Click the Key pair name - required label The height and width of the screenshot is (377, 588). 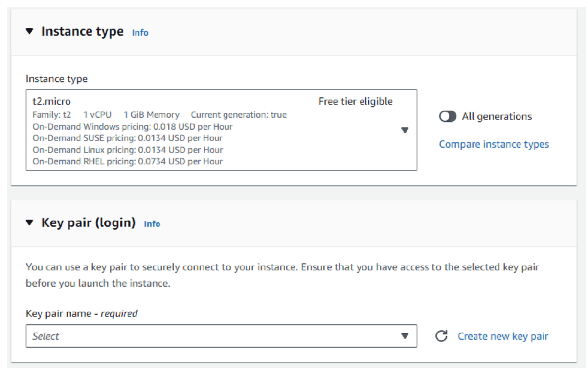[x=82, y=314]
